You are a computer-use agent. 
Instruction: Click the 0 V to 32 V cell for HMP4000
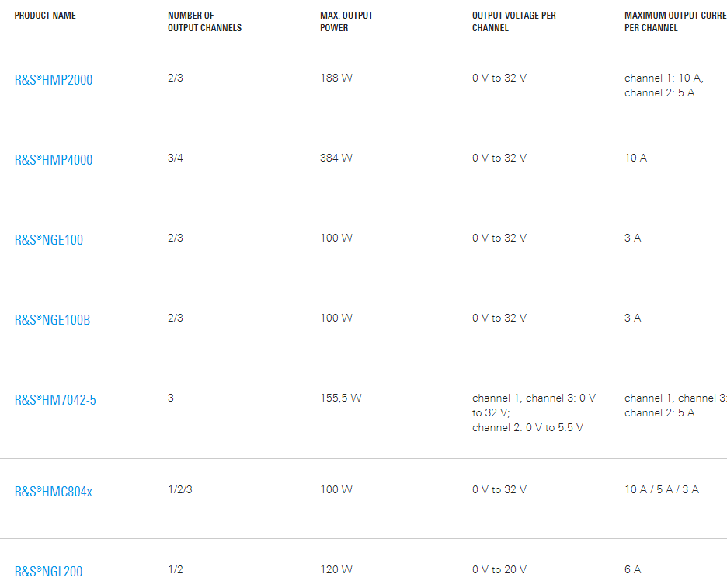(x=499, y=158)
